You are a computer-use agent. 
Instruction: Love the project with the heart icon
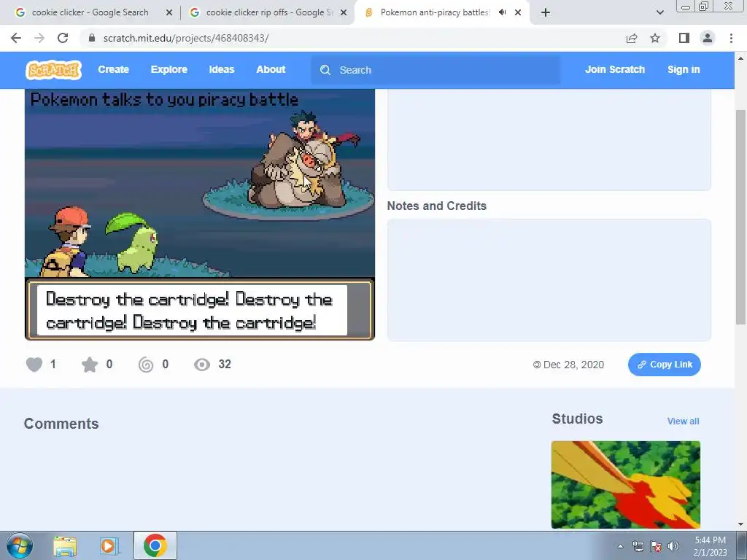[x=34, y=365]
